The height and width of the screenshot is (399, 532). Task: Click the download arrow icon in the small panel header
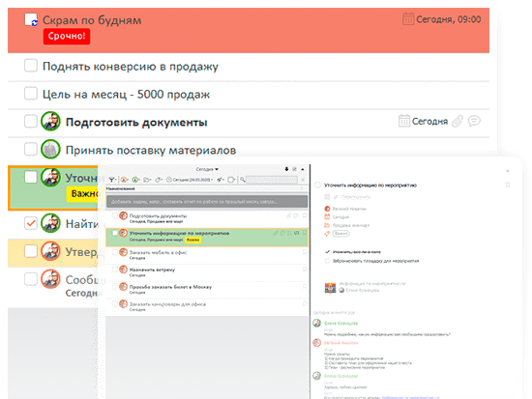click(286, 169)
